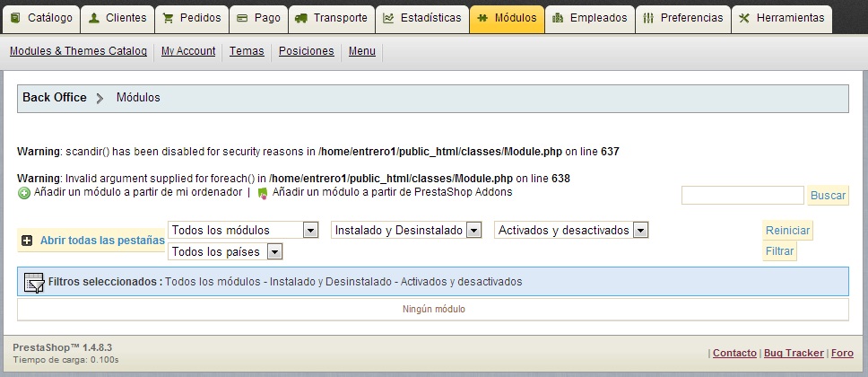
Task: Click the foreach() invalid argument warning
Action: (293, 179)
